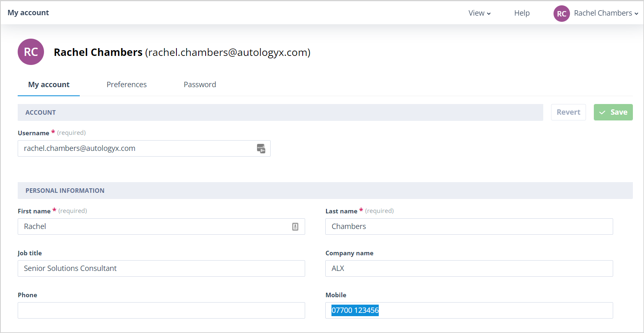Click the contact autofill icon in First name field

coord(295,227)
